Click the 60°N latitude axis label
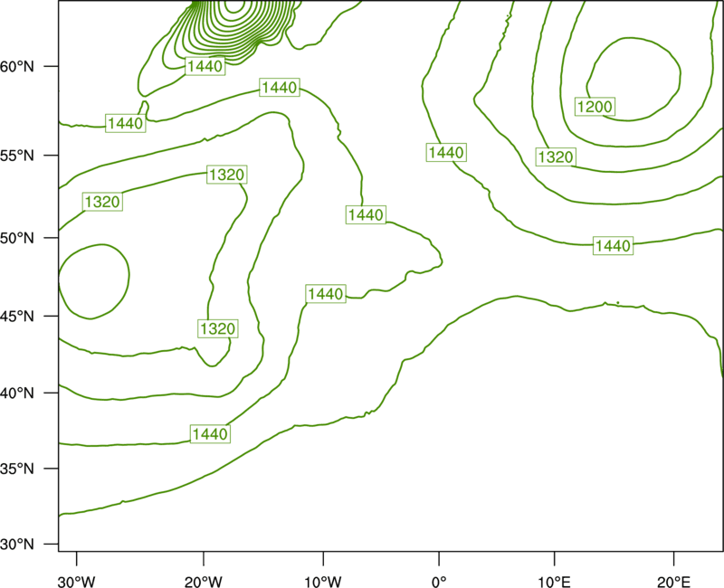Screen dimensions: 724x588 (17, 66)
